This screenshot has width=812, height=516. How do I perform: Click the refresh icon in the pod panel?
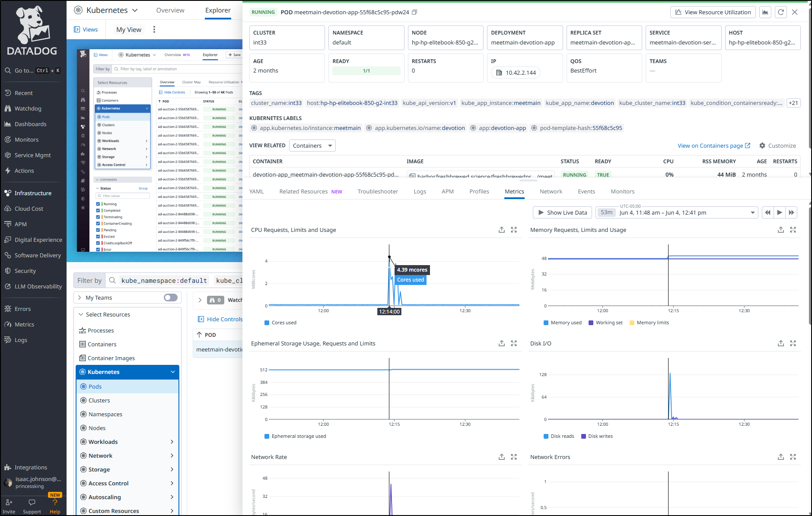point(781,12)
